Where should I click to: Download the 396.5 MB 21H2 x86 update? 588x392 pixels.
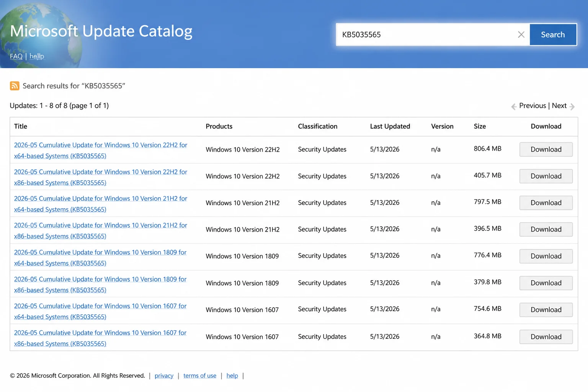tap(546, 229)
